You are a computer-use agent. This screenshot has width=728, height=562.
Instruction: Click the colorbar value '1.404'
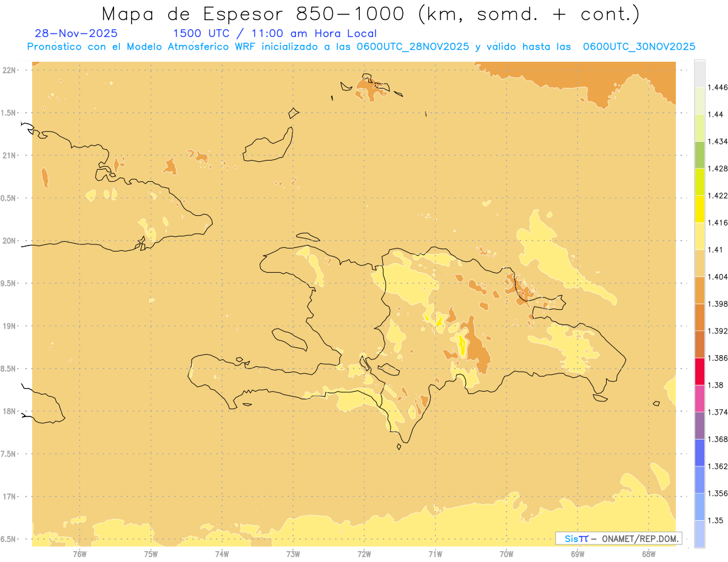click(x=718, y=277)
